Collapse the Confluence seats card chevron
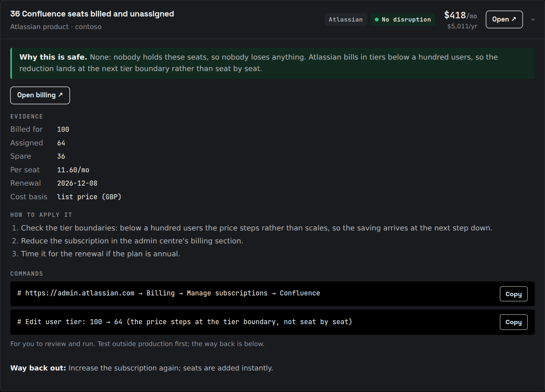This screenshot has width=545, height=392. (533, 20)
